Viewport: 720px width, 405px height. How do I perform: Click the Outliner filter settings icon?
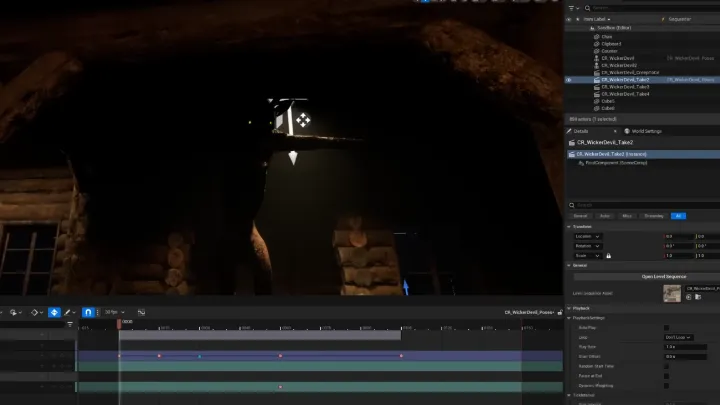pyautogui.click(x=571, y=8)
